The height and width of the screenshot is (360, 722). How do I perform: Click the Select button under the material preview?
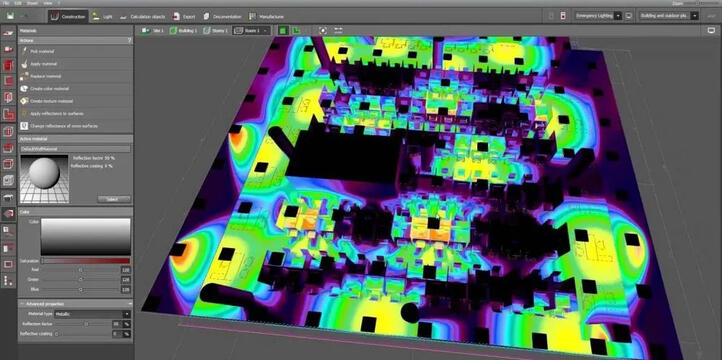(114, 199)
